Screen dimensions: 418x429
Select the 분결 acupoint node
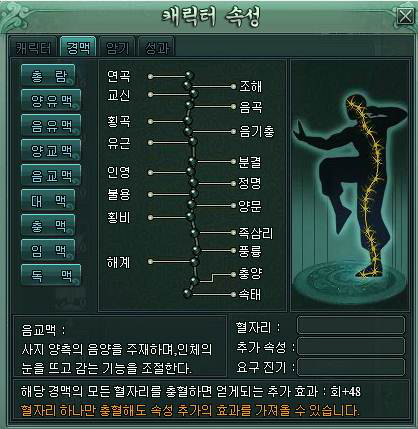[x=233, y=162]
